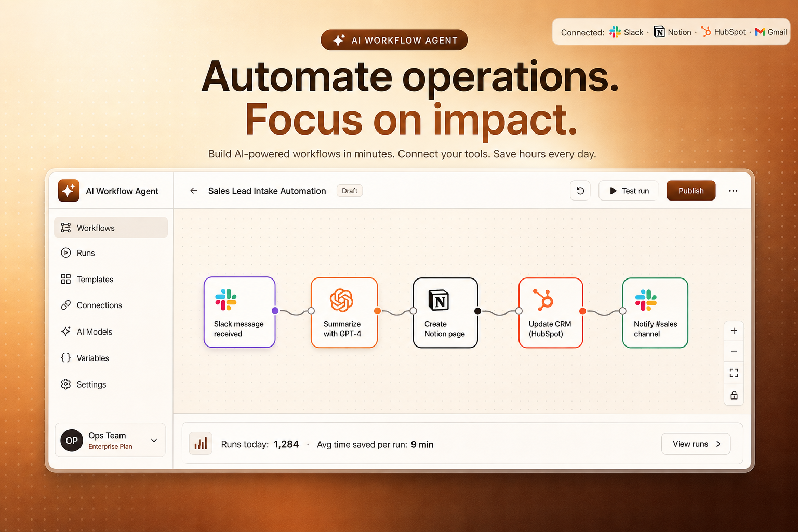
Task: Toggle the canvas lock icon
Action: pyautogui.click(x=734, y=395)
